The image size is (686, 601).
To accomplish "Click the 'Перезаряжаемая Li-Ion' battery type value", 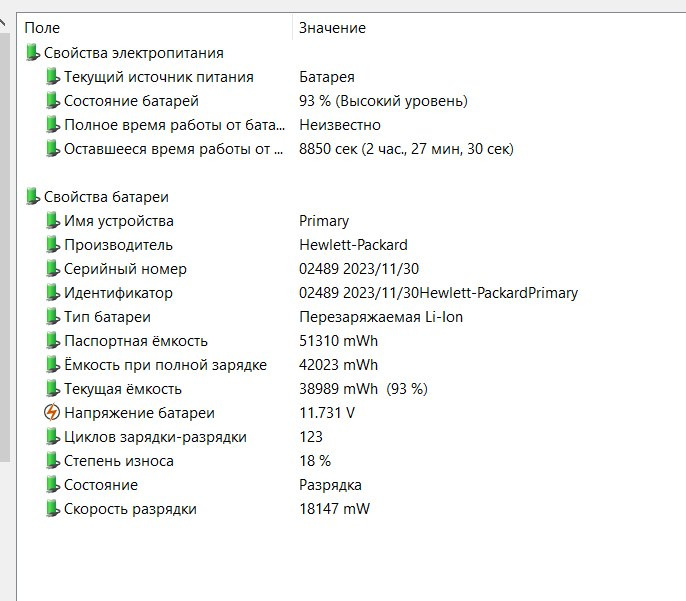I will coord(381,317).
